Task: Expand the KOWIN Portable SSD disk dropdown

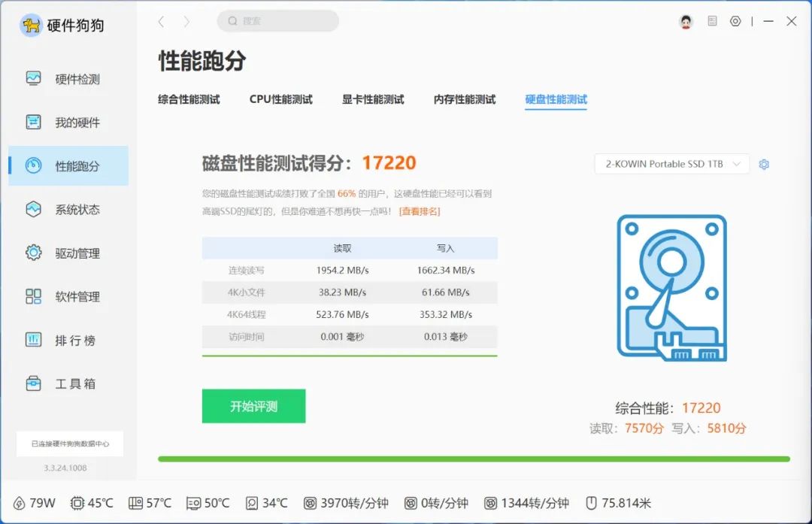Action: (671, 164)
